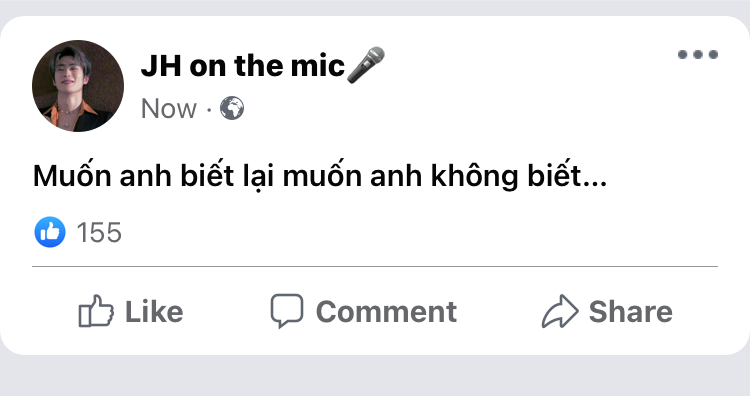The image size is (750, 396).
Task: Open the JH on the mic profile picture
Action: click(78, 86)
